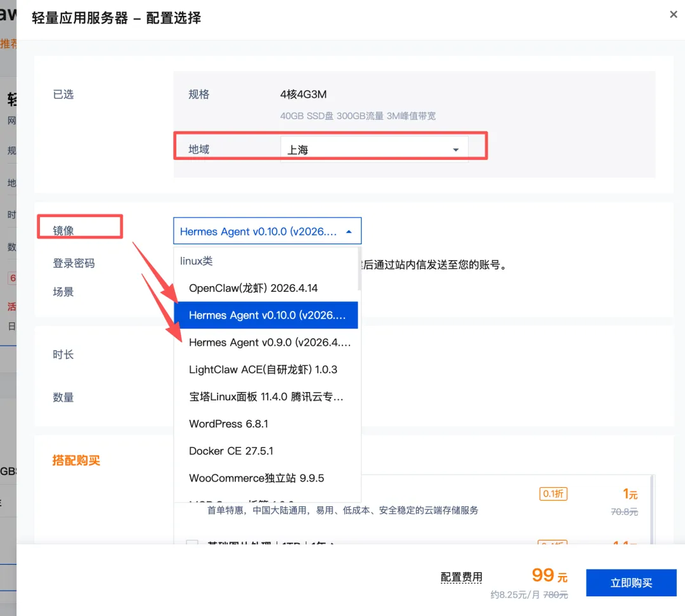Click the 约8.25元/月 monthly price text

point(514,594)
